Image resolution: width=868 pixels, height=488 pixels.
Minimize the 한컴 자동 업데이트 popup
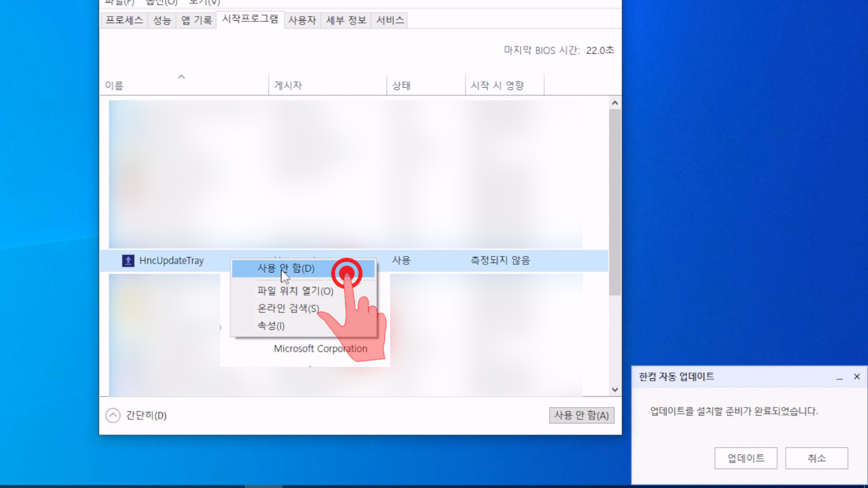tap(840, 377)
